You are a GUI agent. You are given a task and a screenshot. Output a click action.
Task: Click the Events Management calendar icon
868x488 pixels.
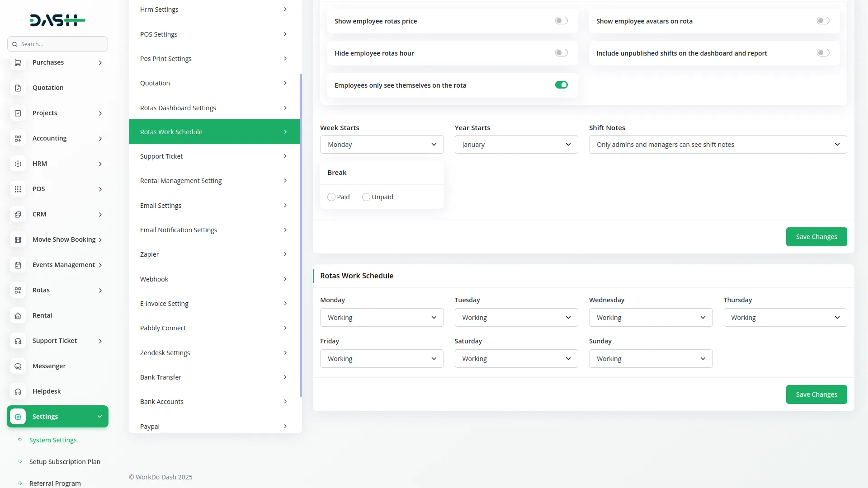(18, 265)
